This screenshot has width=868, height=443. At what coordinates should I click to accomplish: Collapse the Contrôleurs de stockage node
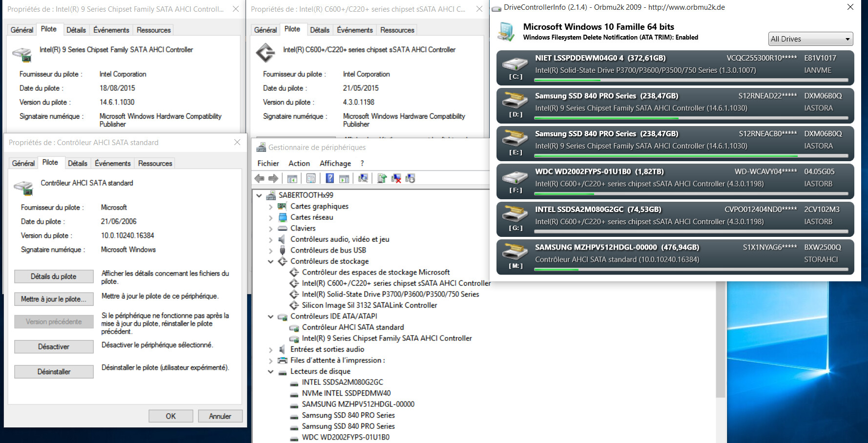click(x=270, y=261)
